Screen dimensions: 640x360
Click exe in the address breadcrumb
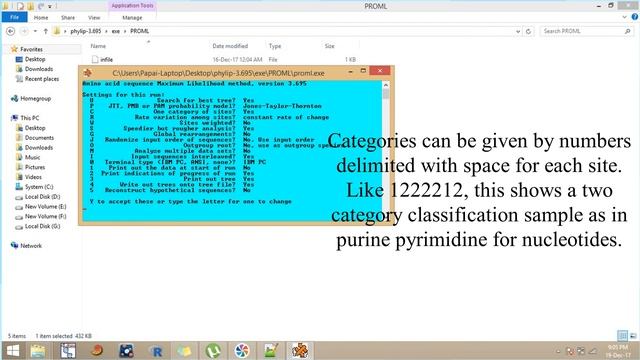click(x=116, y=31)
